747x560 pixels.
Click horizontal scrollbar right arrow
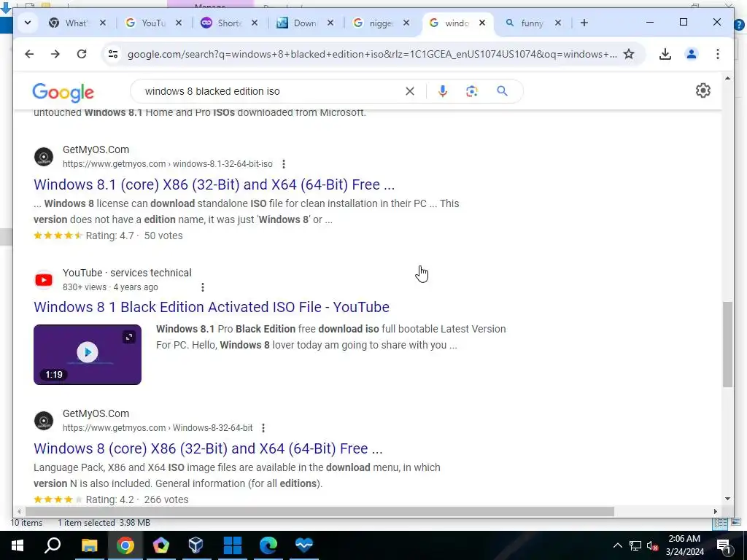[715, 511]
